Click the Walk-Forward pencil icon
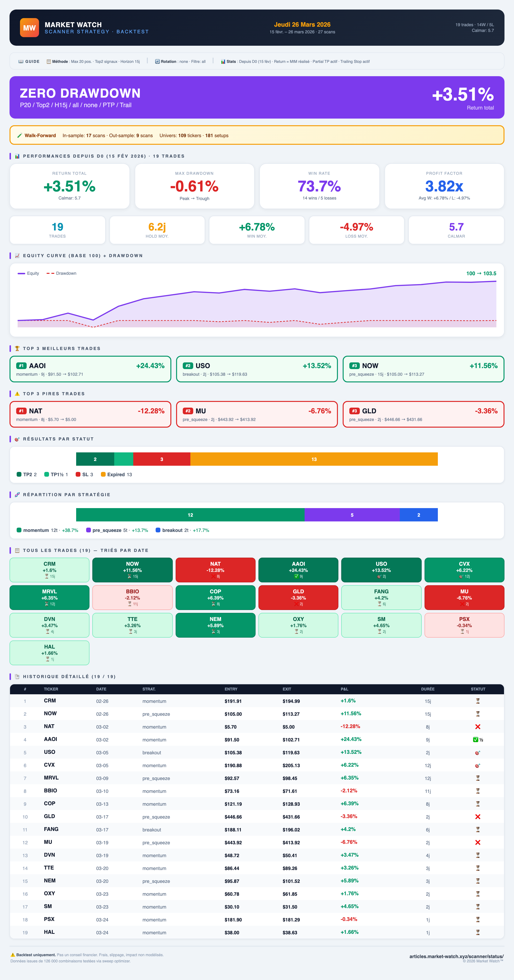Viewport: 514px width, 980px height. click(19, 136)
